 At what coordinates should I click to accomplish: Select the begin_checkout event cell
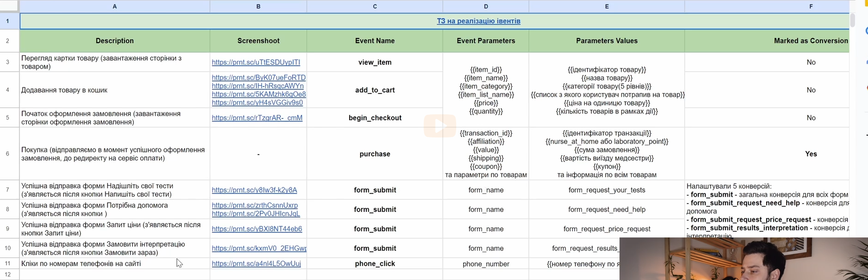[375, 118]
